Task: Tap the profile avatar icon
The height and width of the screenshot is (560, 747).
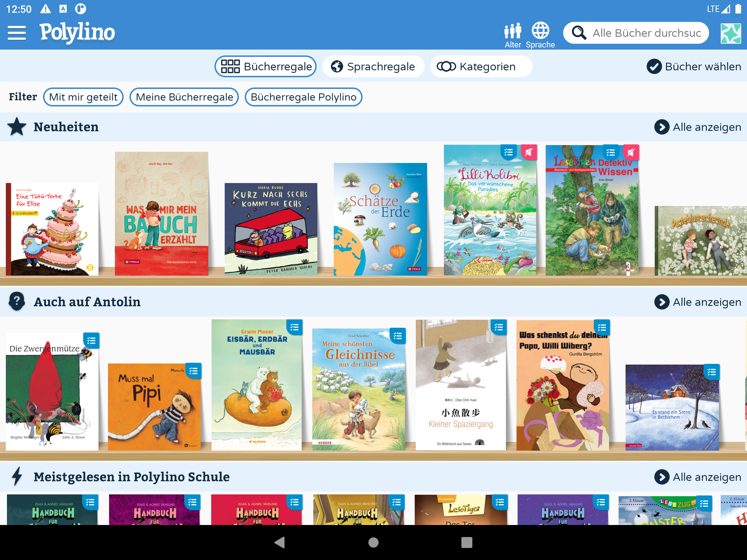Action: [x=731, y=33]
